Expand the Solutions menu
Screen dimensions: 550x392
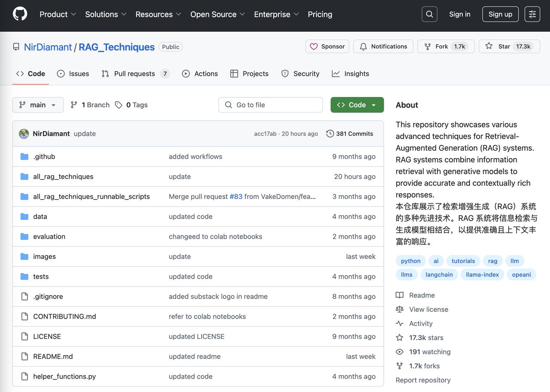click(x=106, y=14)
